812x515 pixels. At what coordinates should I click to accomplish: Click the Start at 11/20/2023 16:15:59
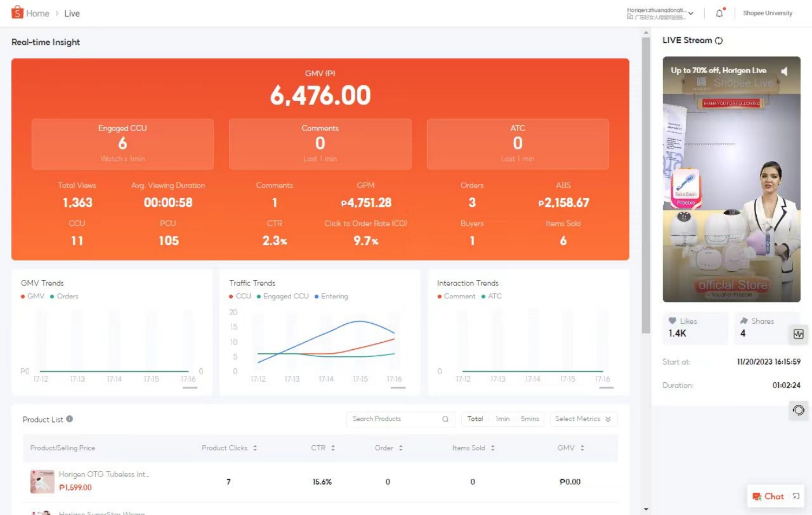[x=769, y=362]
